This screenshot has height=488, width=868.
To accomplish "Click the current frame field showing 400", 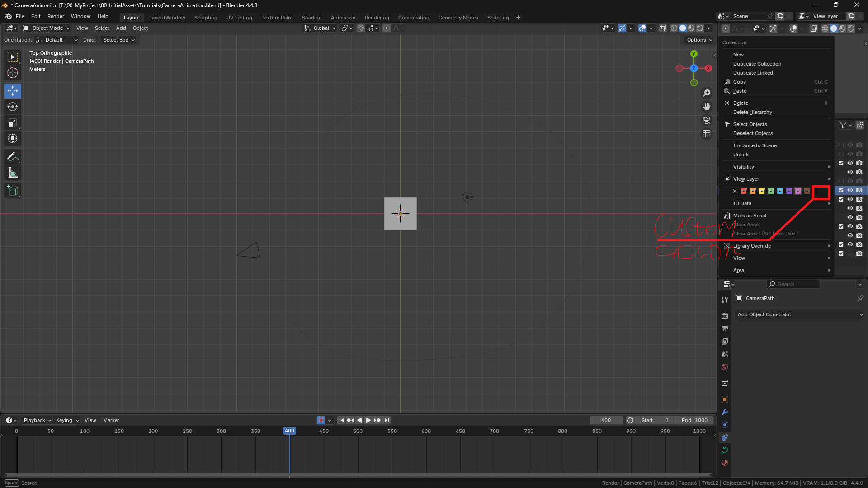I will click(606, 420).
